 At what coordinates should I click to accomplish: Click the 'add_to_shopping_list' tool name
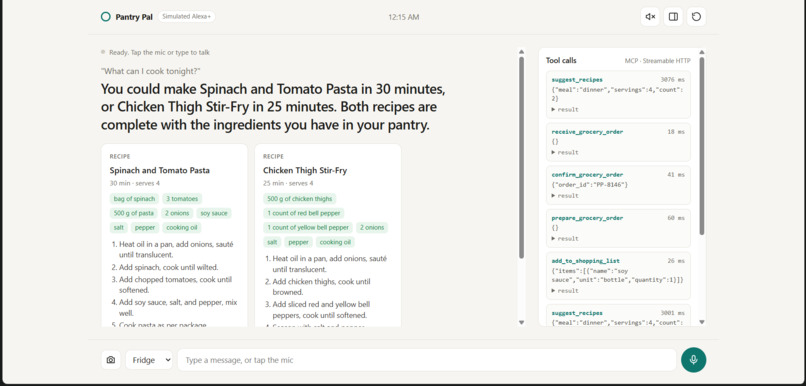click(x=585, y=261)
